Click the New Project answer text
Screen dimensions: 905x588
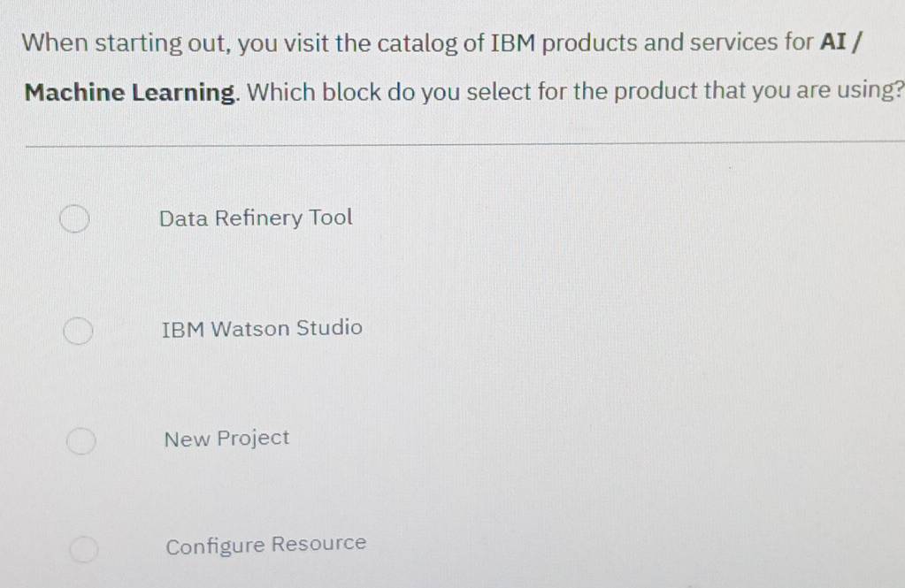[226, 439]
